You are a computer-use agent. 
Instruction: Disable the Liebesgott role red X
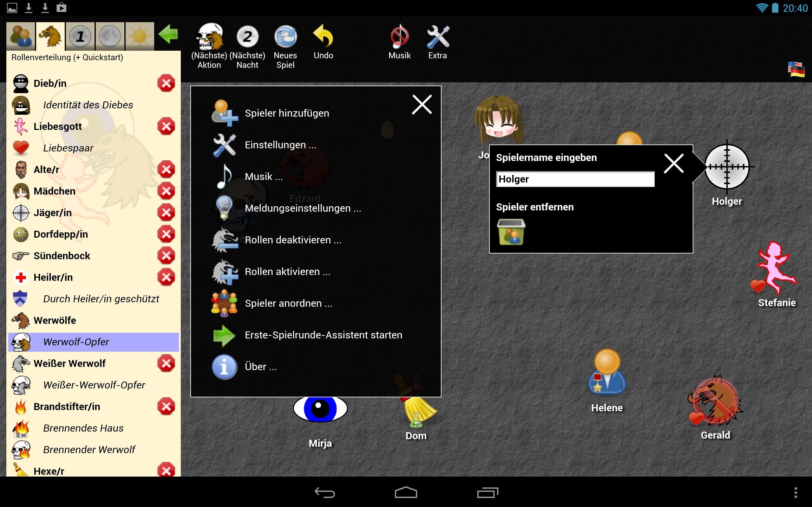(166, 126)
